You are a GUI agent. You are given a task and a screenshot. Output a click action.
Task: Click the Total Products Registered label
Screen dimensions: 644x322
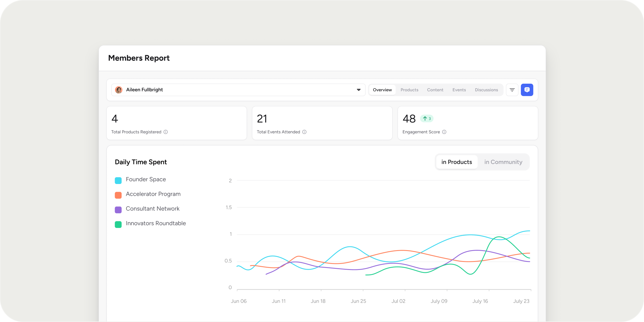(136, 132)
